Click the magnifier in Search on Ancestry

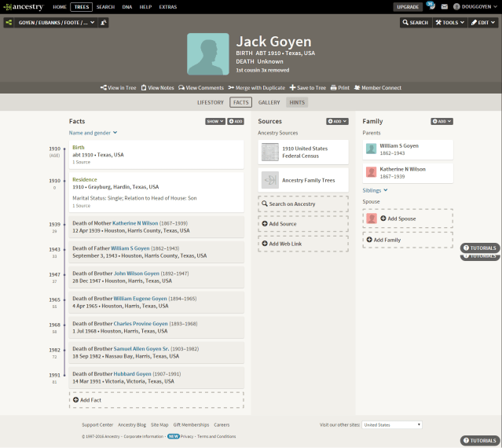point(265,204)
